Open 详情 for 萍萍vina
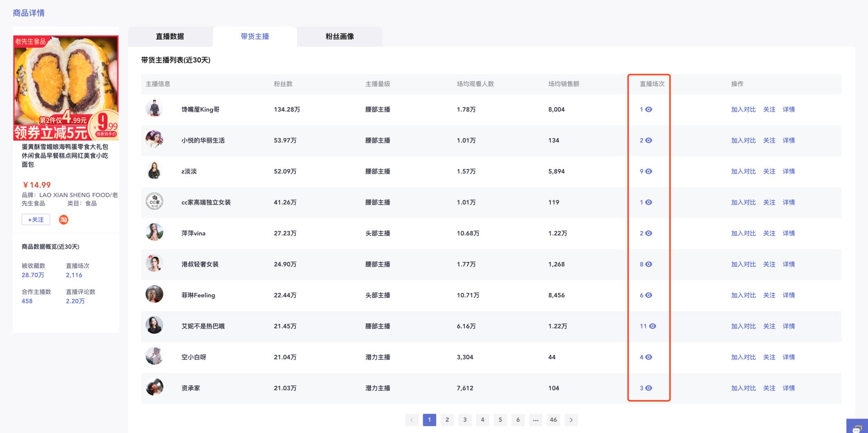Viewport: 868px width, 433px height. (x=788, y=233)
